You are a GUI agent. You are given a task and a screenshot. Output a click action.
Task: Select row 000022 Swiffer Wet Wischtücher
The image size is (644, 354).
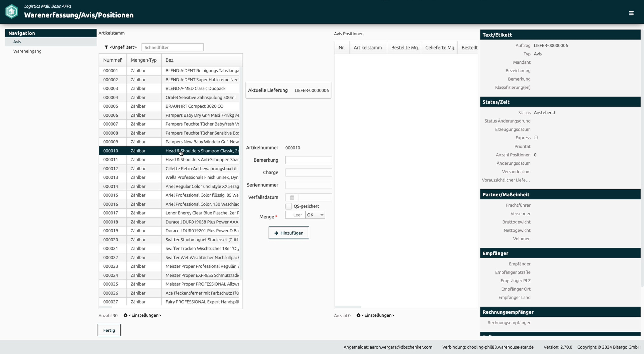click(169, 257)
